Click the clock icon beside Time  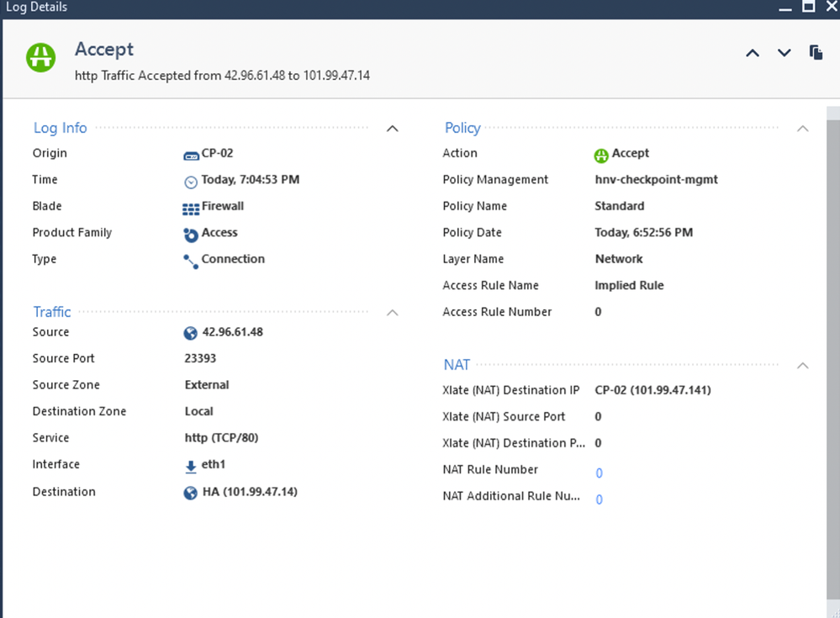(191, 182)
